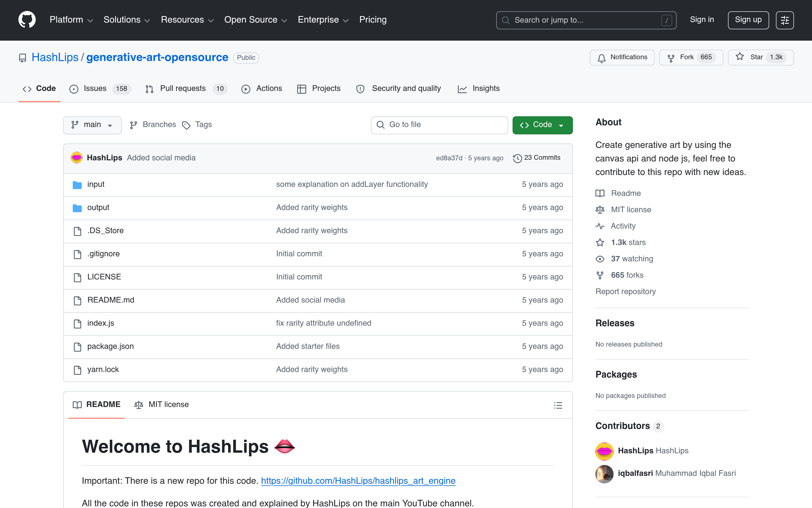Open the HashLips owner link
The width and height of the screenshot is (812, 508).
point(55,58)
